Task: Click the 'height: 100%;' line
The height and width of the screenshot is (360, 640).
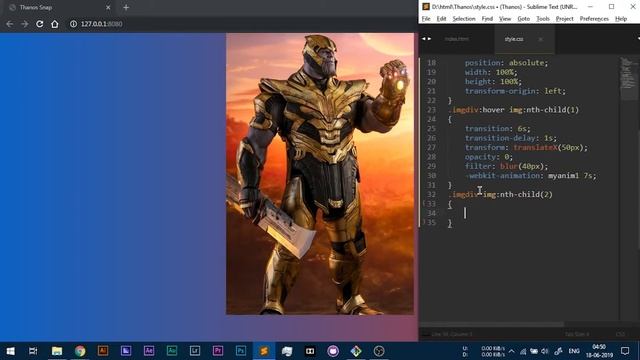Action: 493,82
